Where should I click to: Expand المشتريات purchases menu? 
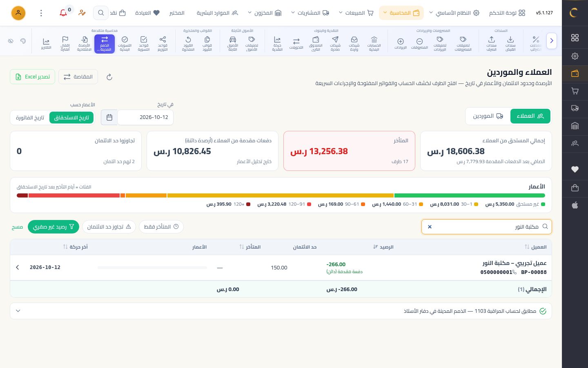pos(310,13)
